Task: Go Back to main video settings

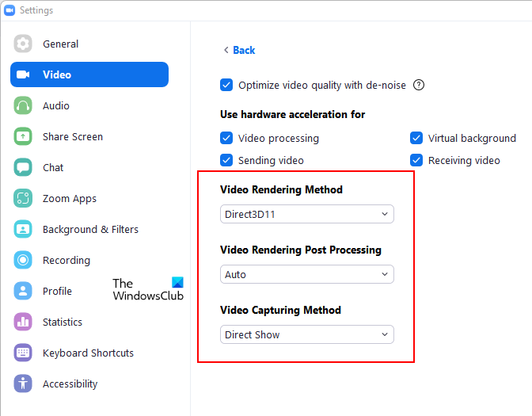Action: pyautogui.click(x=238, y=50)
